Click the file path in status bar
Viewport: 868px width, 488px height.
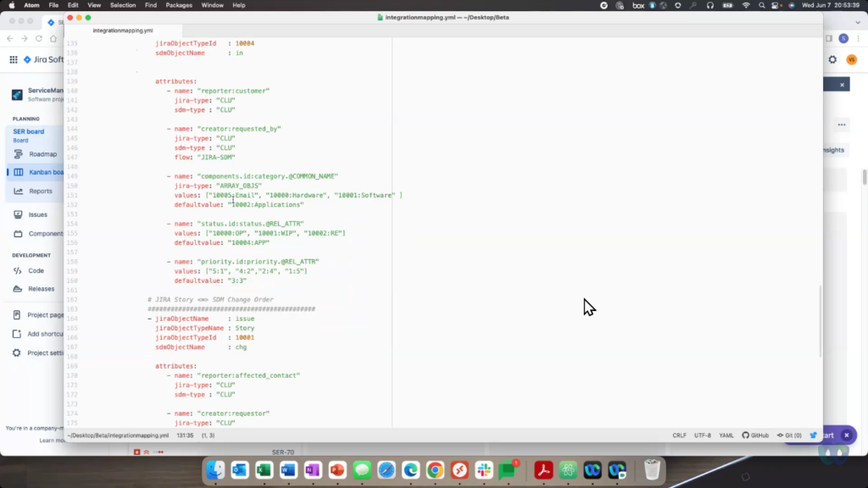[x=118, y=435]
